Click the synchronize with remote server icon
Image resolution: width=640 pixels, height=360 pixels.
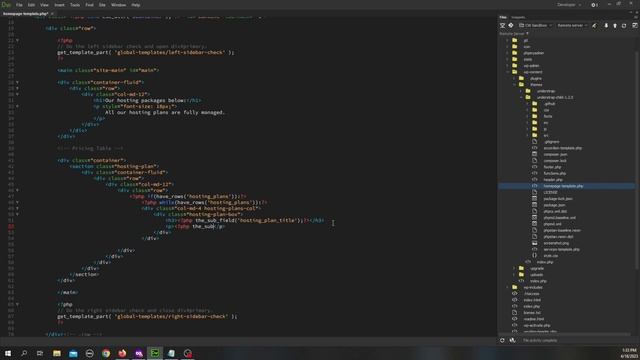624,25
